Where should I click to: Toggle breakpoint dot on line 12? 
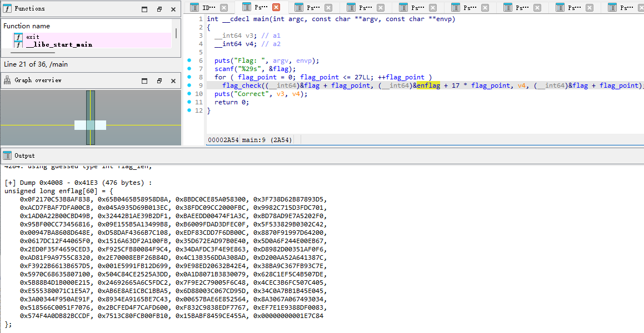(x=189, y=110)
